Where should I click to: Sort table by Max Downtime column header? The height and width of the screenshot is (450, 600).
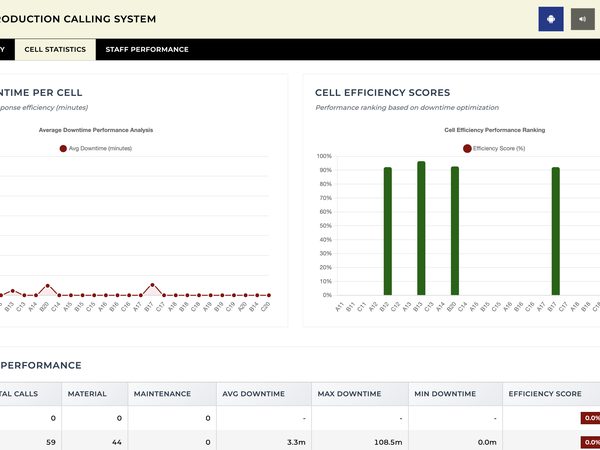pyautogui.click(x=360, y=394)
